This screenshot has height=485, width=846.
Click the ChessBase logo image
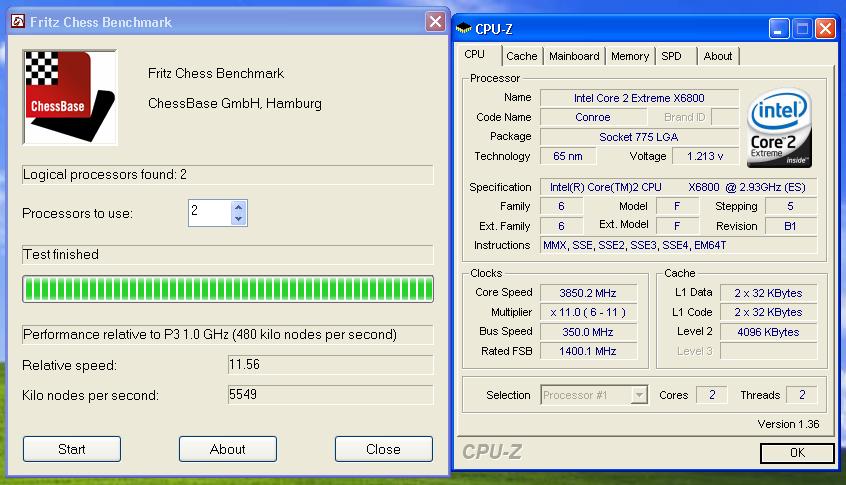coord(70,98)
